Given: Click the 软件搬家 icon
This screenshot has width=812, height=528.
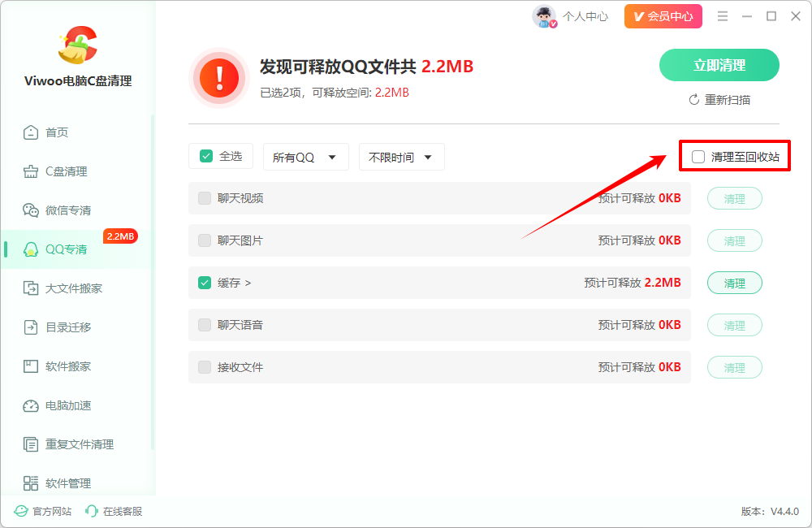Looking at the screenshot, I should (x=31, y=366).
